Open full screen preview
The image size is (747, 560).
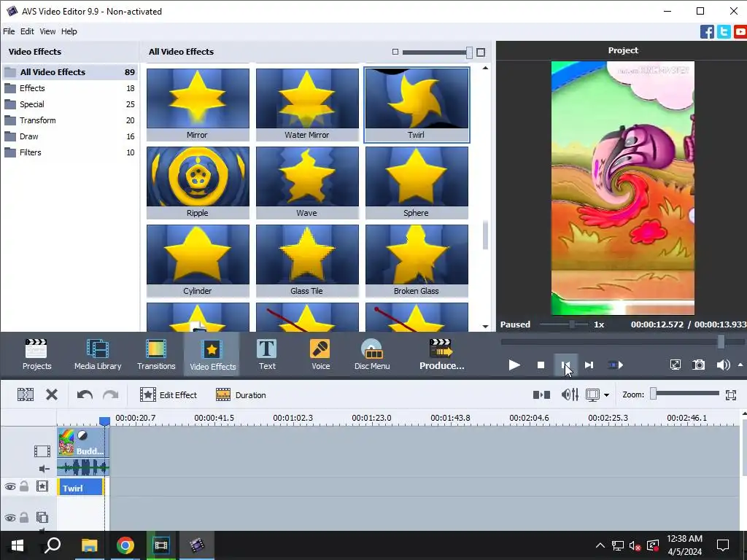coord(675,365)
